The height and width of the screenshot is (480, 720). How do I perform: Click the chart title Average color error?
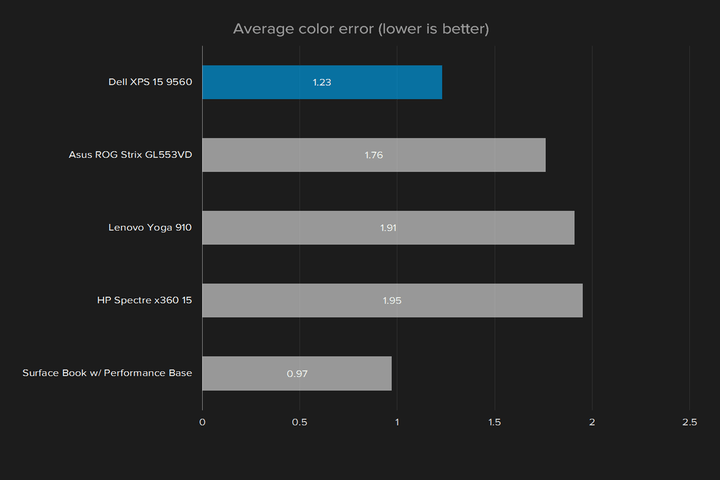(x=361, y=29)
